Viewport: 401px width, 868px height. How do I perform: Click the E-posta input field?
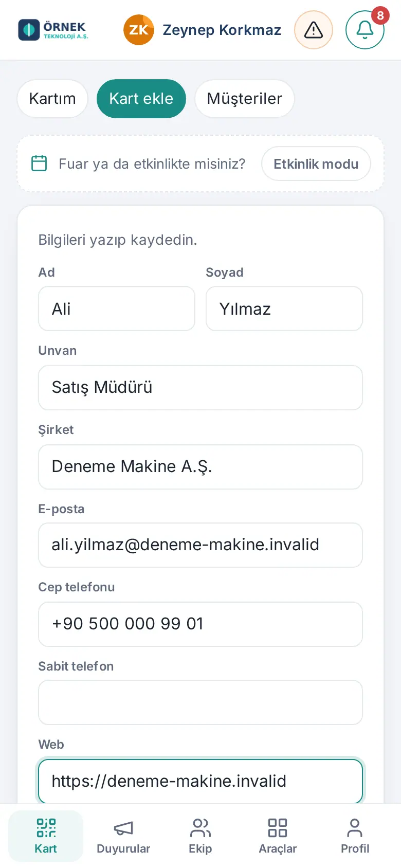point(200,545)
